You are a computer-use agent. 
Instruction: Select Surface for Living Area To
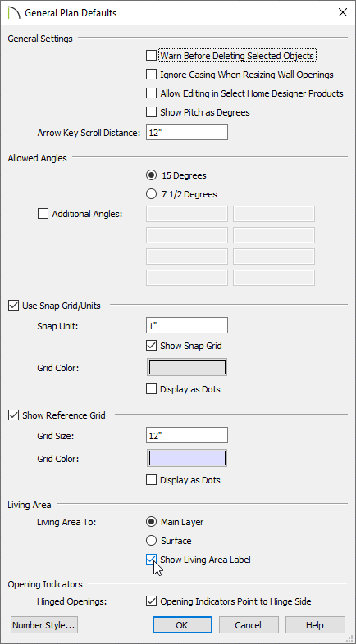[151, 541]
